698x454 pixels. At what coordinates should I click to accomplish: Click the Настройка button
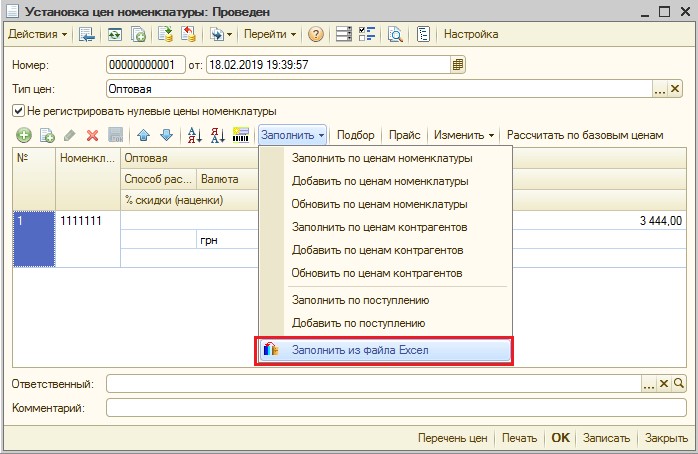coord(471,34)
